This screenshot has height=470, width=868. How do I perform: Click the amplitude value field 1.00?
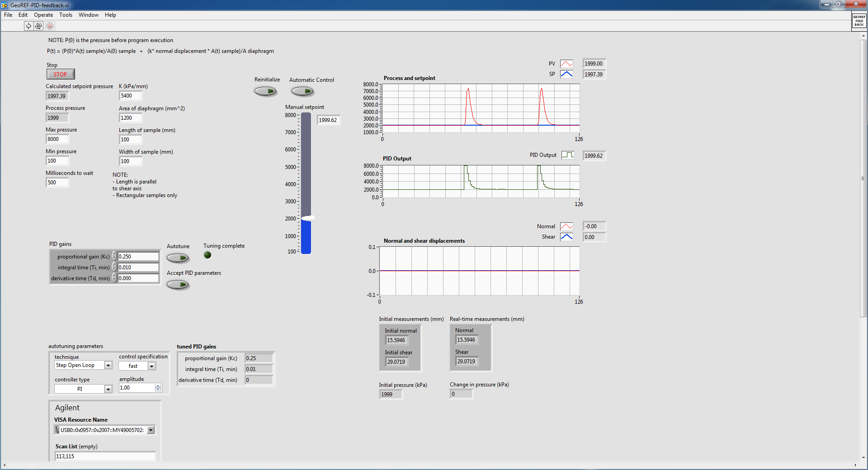pyautogui.click(x=137, y=388)
